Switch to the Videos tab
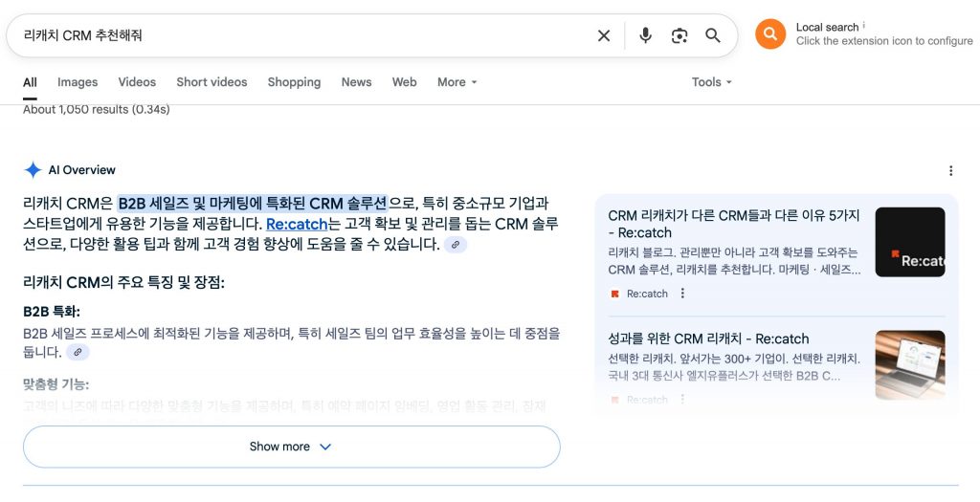 (x=137, y=82)
